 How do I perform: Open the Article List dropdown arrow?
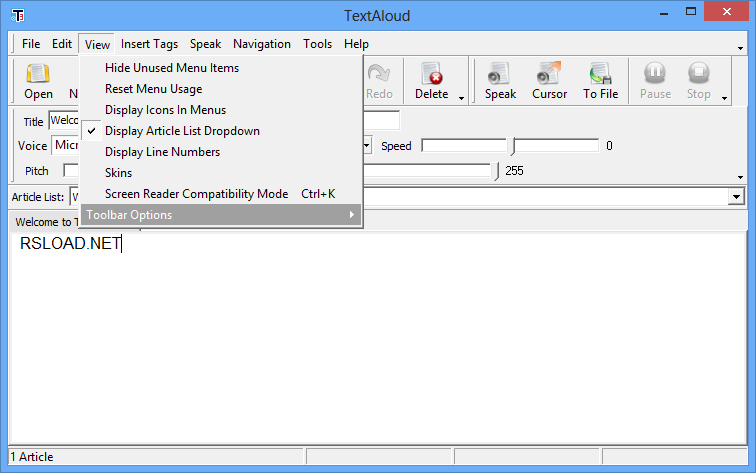(736, 198)
